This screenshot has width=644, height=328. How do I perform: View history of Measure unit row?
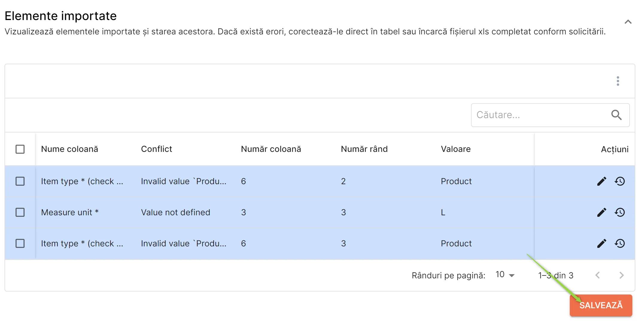620,212
